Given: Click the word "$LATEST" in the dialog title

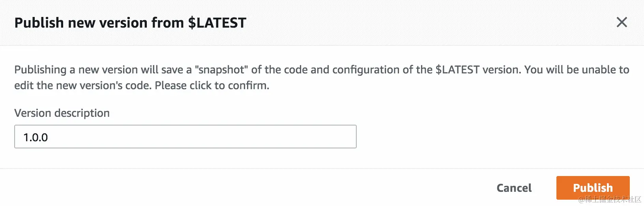Looking at the screenshot, I should point(217,23).
